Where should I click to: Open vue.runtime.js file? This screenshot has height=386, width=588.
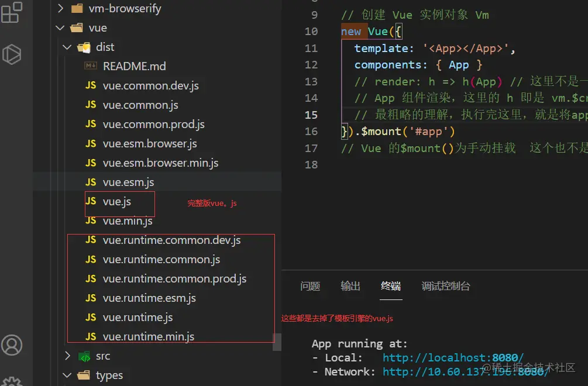pos(137,318)
